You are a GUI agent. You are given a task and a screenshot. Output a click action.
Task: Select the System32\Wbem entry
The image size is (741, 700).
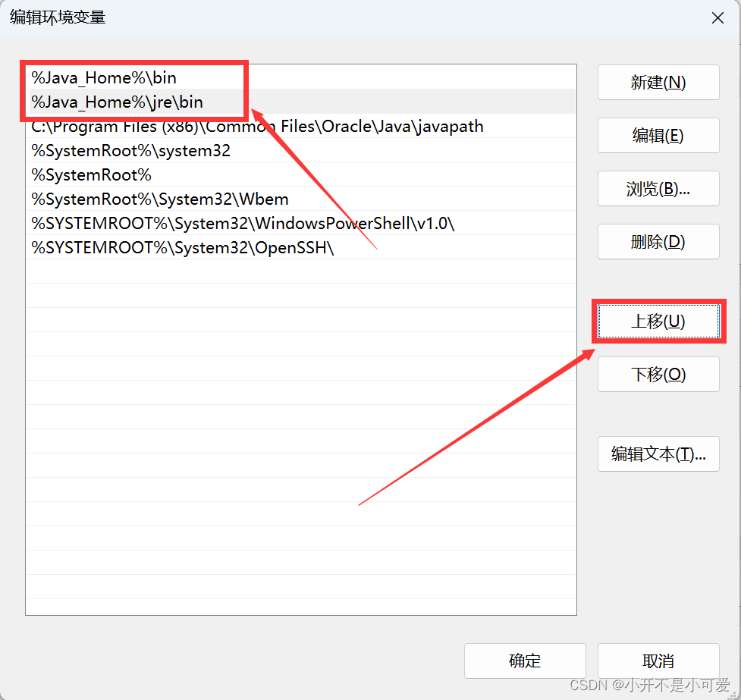coord(159,199)
